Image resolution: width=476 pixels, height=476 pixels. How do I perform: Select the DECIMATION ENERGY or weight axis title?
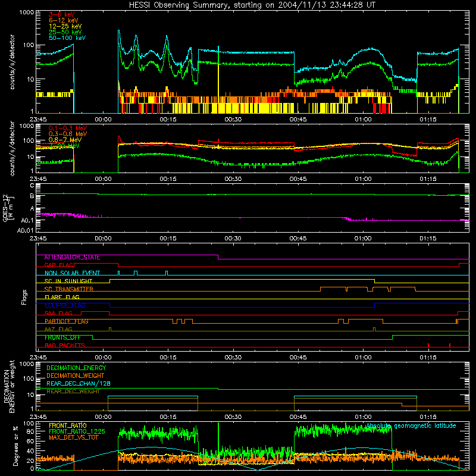9,386
